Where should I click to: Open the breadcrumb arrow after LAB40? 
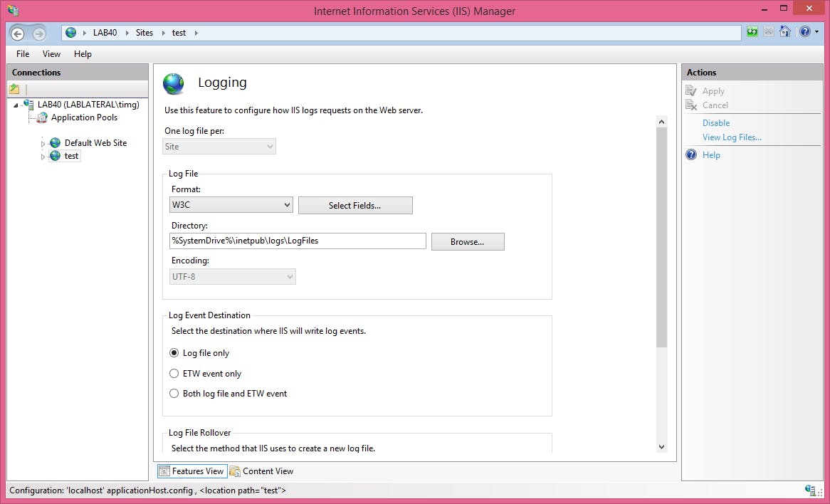coord(127,33)
